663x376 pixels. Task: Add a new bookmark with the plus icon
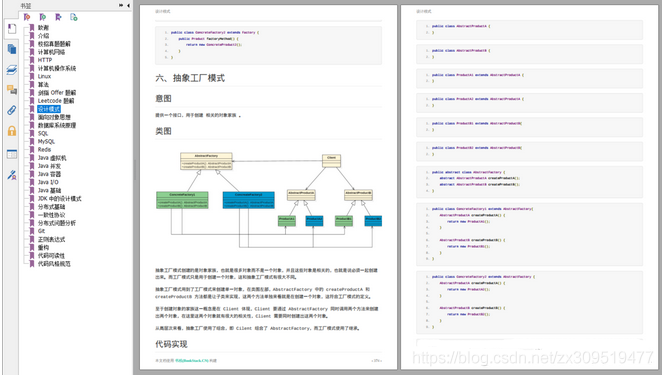[74, 17]
